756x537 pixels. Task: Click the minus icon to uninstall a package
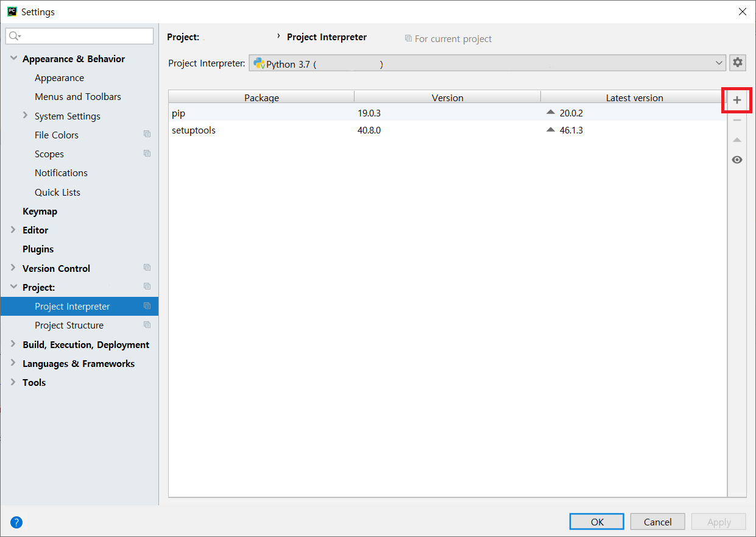(x=737, y=120)
